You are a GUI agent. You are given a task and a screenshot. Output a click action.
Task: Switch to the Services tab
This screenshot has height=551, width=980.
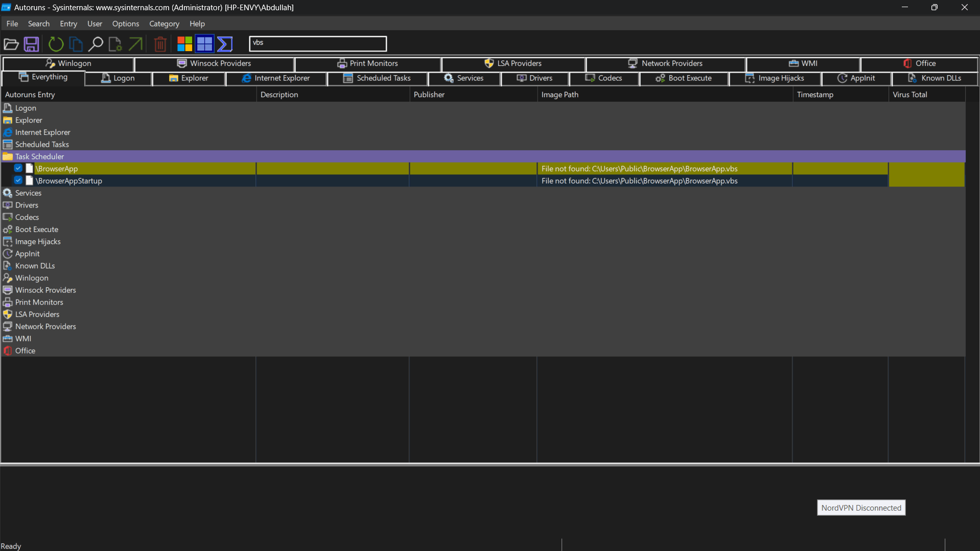tap(464, 78)
